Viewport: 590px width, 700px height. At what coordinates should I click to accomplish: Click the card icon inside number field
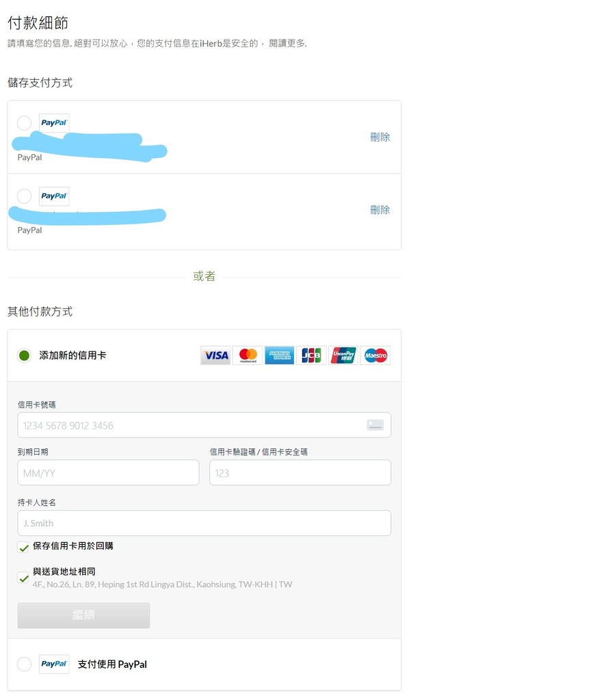pyautogui.click(x=375, y=425)
